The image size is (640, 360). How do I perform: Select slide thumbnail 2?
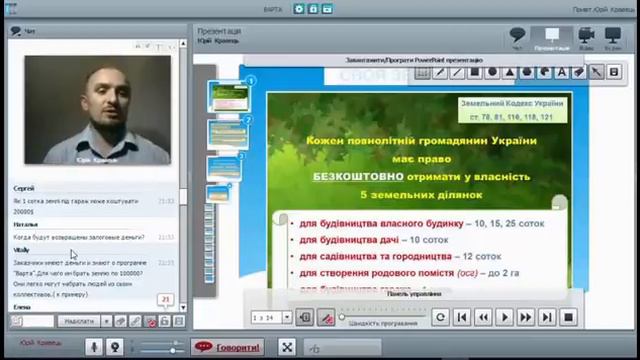pos(228,134)
